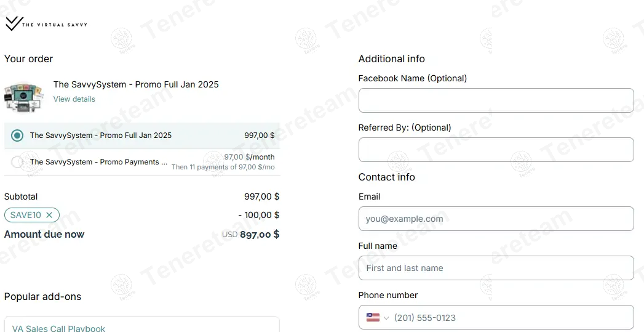Open VA Sales Call Playbook add-on

[x=59, y=328]
